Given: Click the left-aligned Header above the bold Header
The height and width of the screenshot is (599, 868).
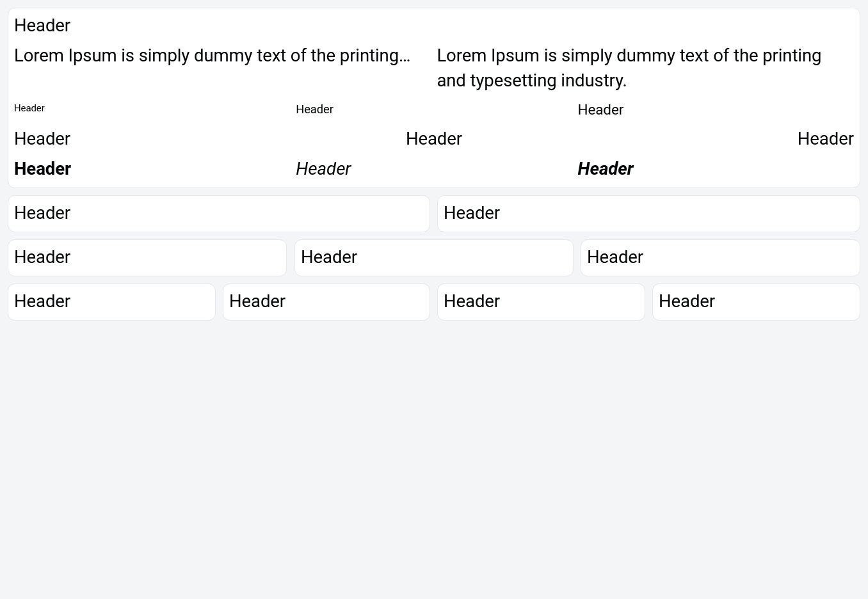Looking at the screenshot, I should click(42, 139).
